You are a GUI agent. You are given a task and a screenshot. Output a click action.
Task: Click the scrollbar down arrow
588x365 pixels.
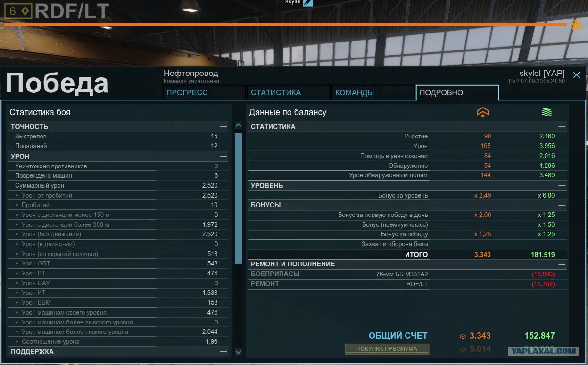click(238, 352)
